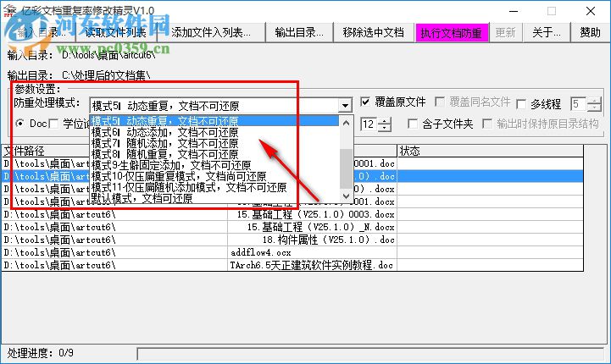Select 模式7 随机添加 list option
Image resolution: width=611 pixels, height=364 pixels.
point(214,143)
